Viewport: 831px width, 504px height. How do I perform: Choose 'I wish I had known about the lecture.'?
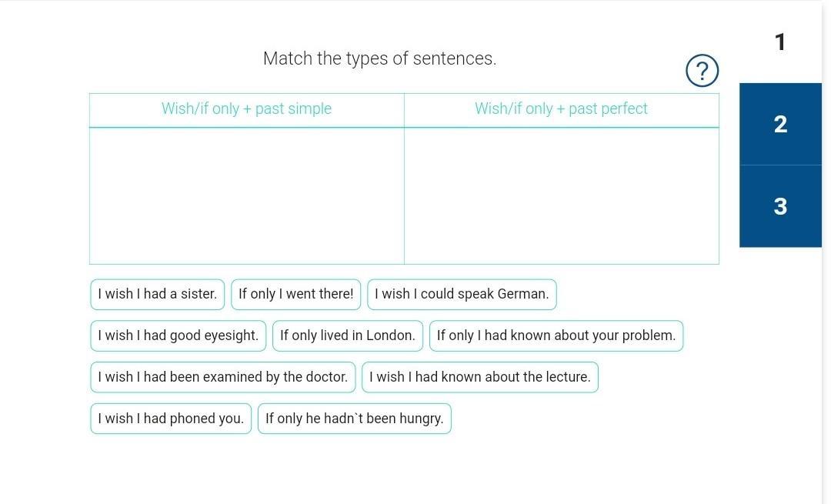479,377
